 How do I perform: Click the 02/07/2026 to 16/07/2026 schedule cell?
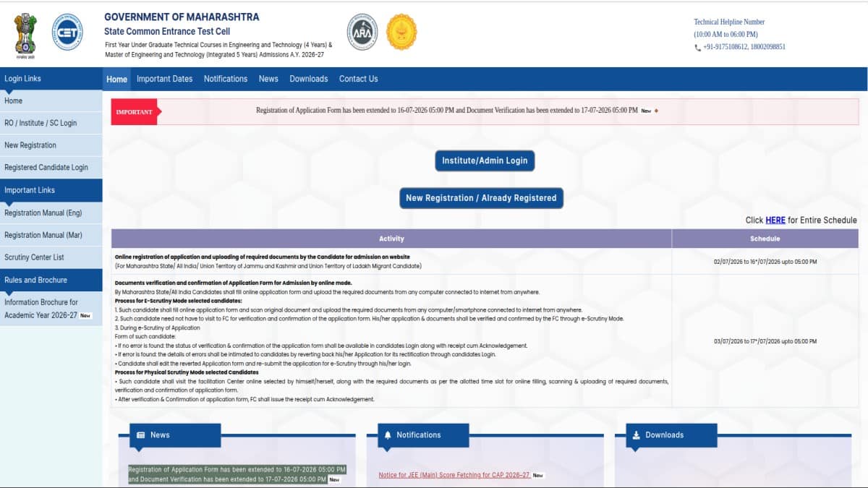[765, 262]
